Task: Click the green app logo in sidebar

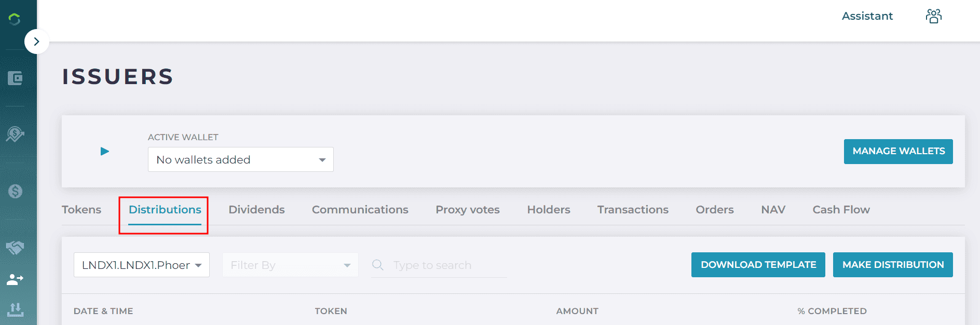Action: 15,19
